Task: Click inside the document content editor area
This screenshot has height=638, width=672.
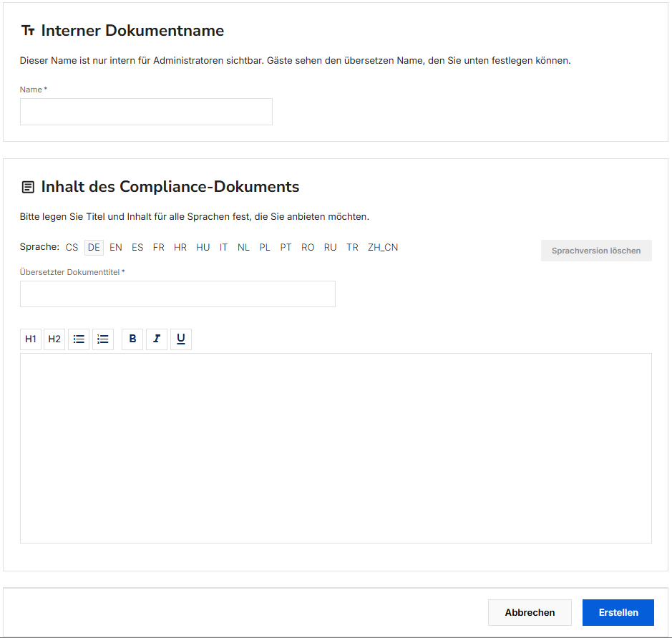Action: tap(336, 448)
